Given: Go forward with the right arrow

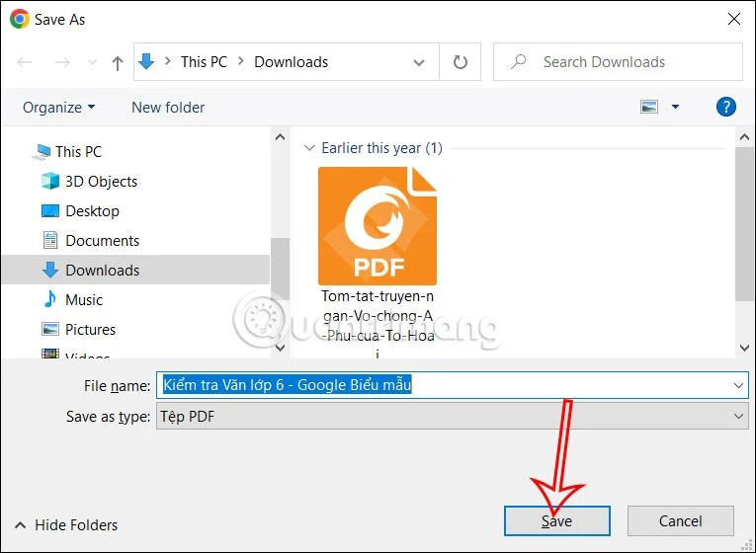Looking at the screenshot, I should [x=62, y=62].
